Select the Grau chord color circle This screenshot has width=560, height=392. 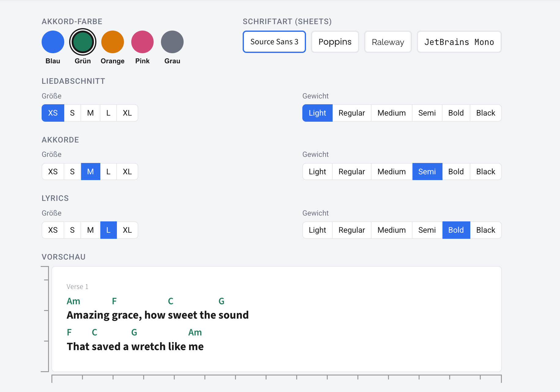click(172, 42)
